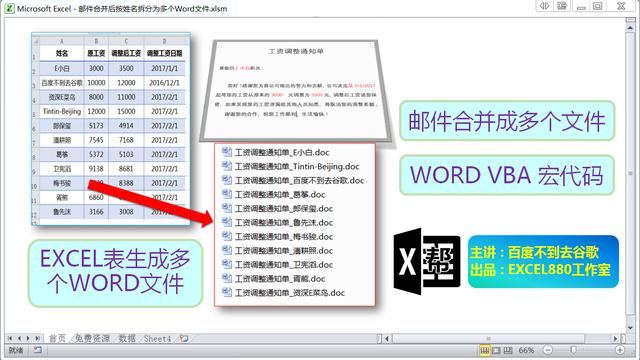Click the ribbon display options icon
Image resolution: width=640 pixels, height=360 pixels.
click(x=562, y=6)
